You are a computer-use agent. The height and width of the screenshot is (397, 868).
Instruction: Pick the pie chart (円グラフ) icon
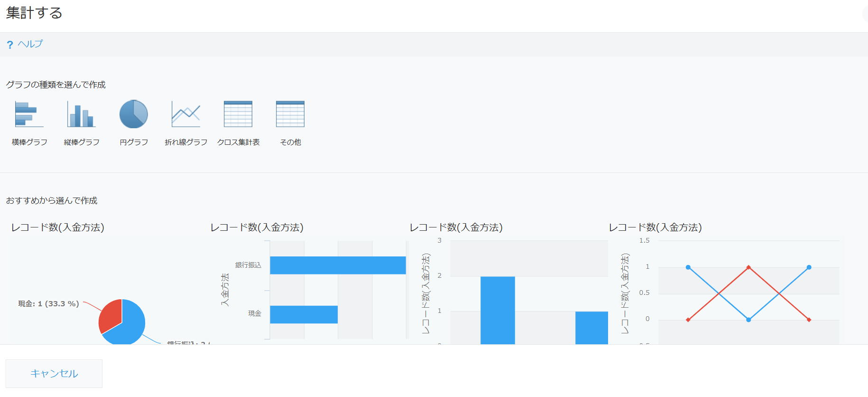(x=134, y=114)
